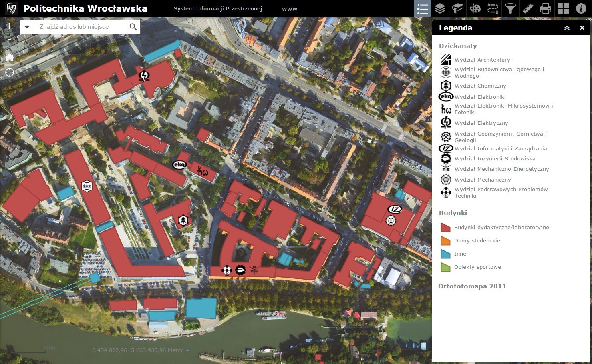Screen dimensions: 592x364
Task: Click the Politechnika Wrocławska title
Action: tap(85, 8)
